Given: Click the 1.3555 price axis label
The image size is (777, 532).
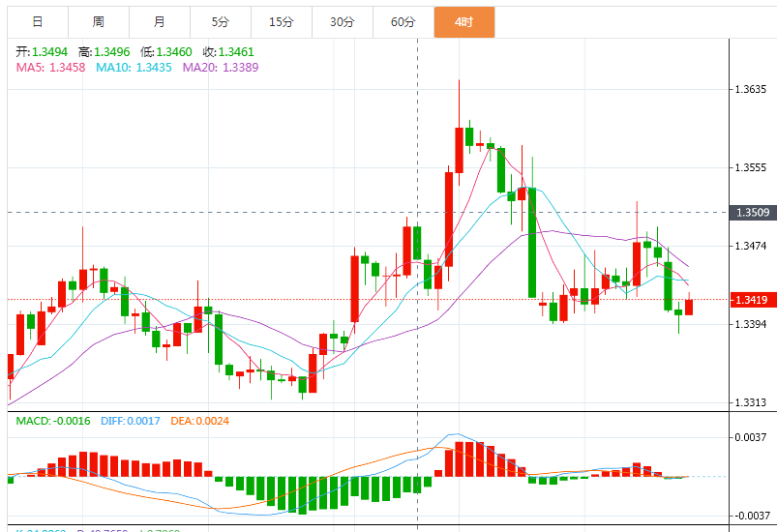Looking at the screenshot, I should 750,167.
